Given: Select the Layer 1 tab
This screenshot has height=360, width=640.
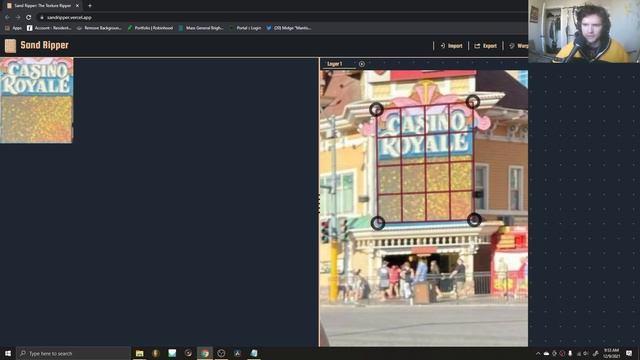Looking at the screenshot, I should 335,64.
